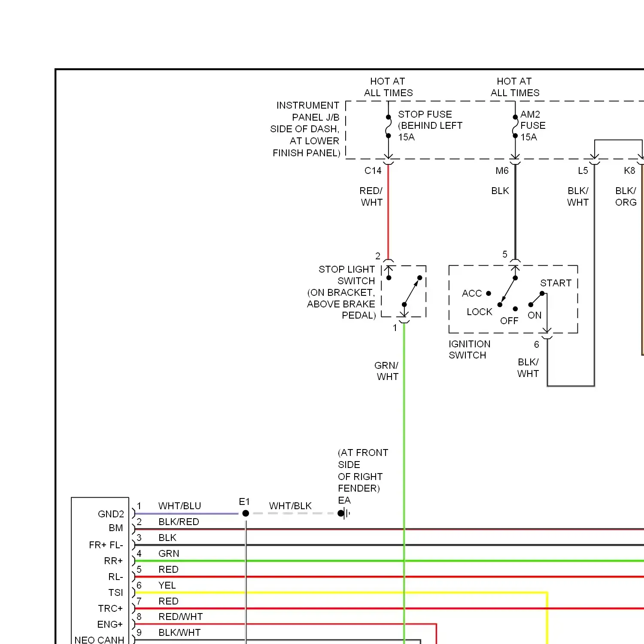Select the AM2 FUSE 15A label
The width and height of the screenshot is (644, 644).
[x=533, y=126]
